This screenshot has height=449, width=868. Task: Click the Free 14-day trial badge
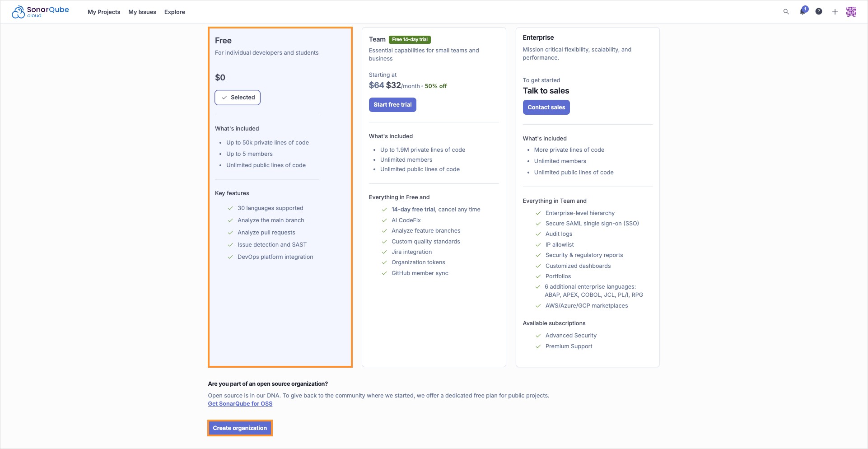click(410, 40)
